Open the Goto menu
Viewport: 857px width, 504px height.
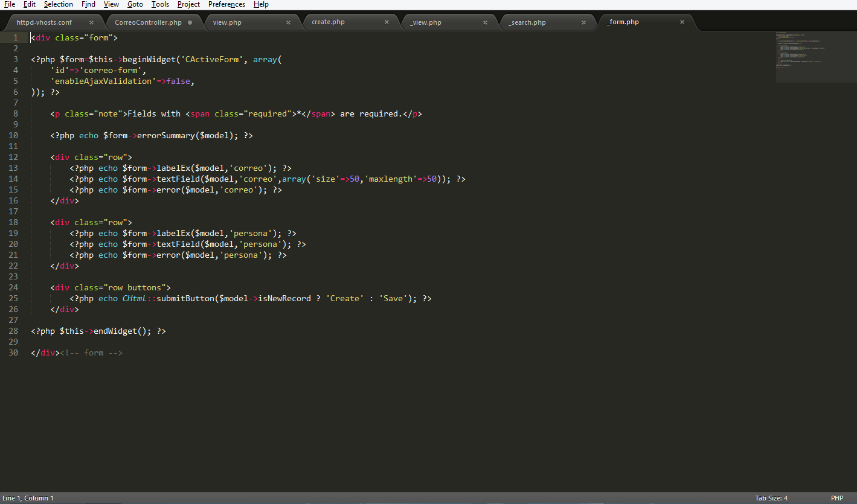135,4
